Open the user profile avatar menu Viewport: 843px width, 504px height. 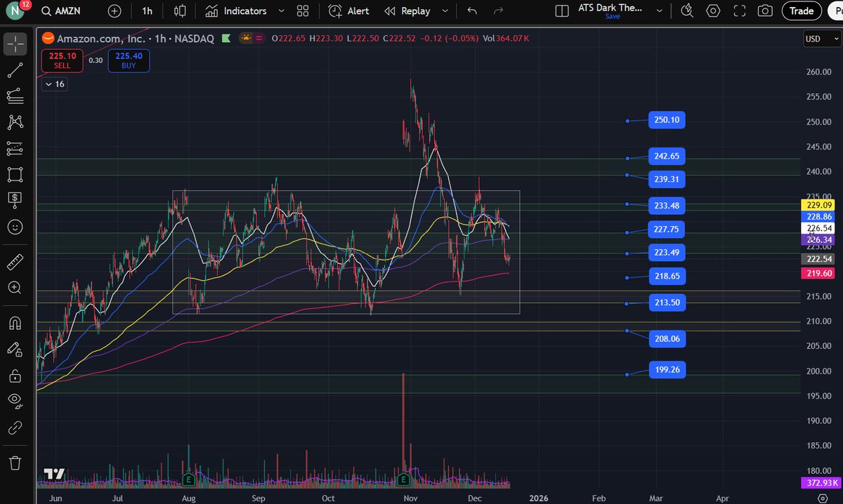[16, 11]
